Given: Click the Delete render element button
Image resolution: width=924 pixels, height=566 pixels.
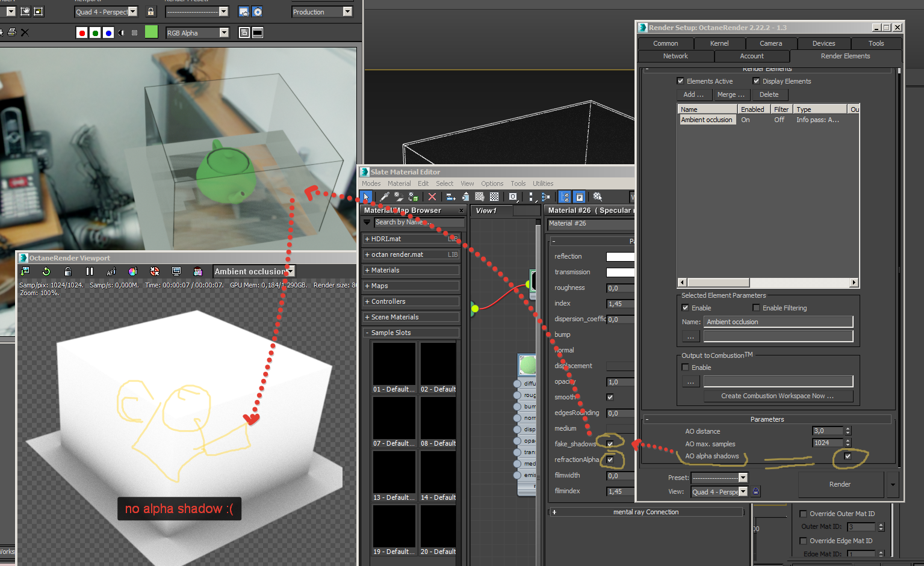Looking at the screenshot, I should tap(769, 94).
